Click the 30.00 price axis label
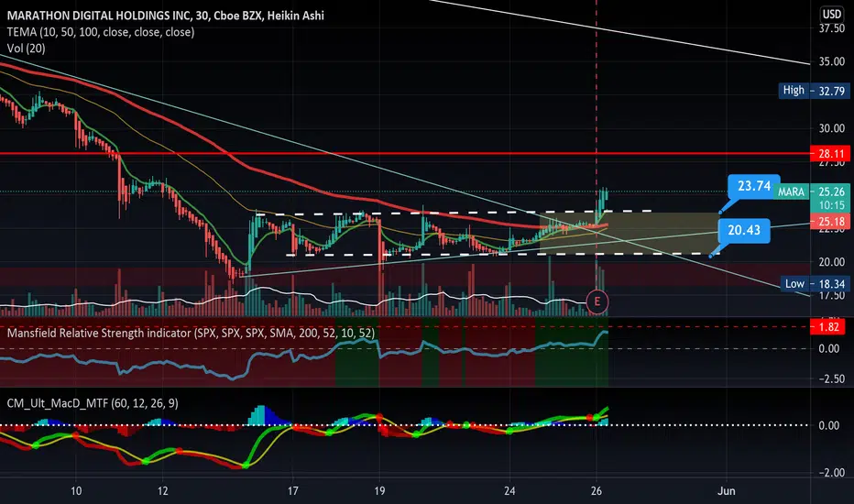 point(832,128)
